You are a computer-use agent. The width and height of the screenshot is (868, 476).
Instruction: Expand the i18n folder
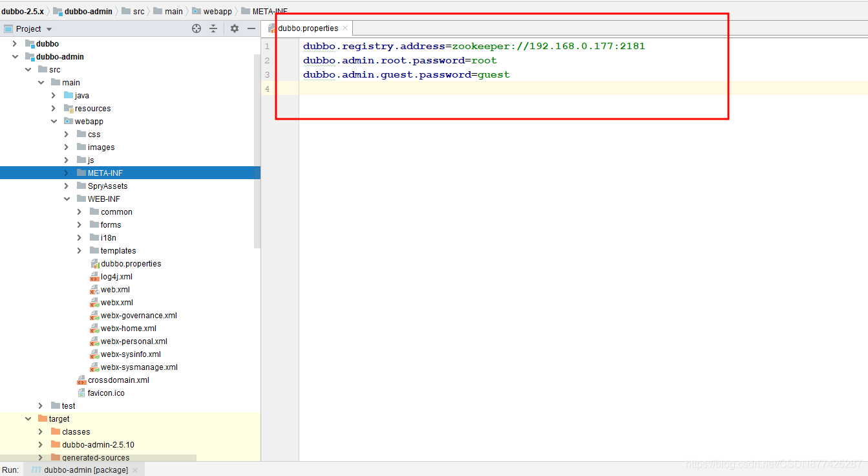coord(79,237)
